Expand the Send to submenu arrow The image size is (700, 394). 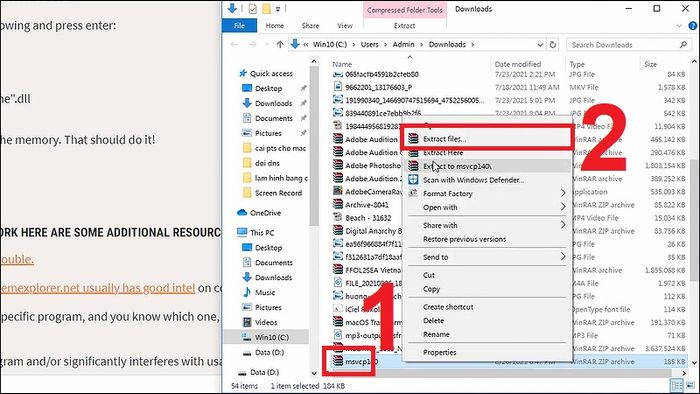[563, 257]
